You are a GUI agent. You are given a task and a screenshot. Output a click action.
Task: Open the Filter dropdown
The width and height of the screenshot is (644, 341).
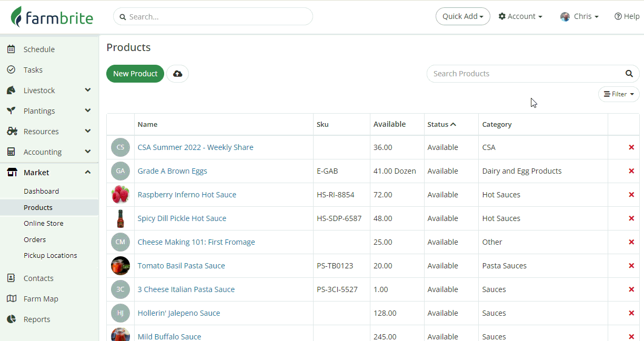click(x=619, y=94)
